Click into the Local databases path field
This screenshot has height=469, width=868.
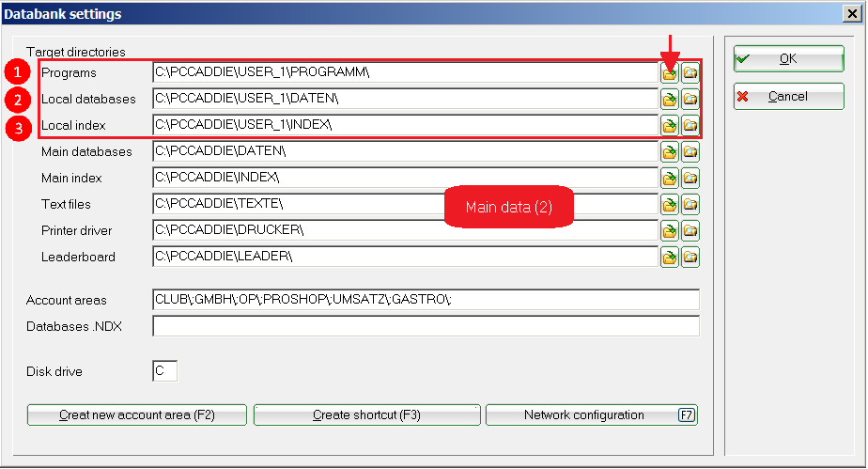click(405, 99)
